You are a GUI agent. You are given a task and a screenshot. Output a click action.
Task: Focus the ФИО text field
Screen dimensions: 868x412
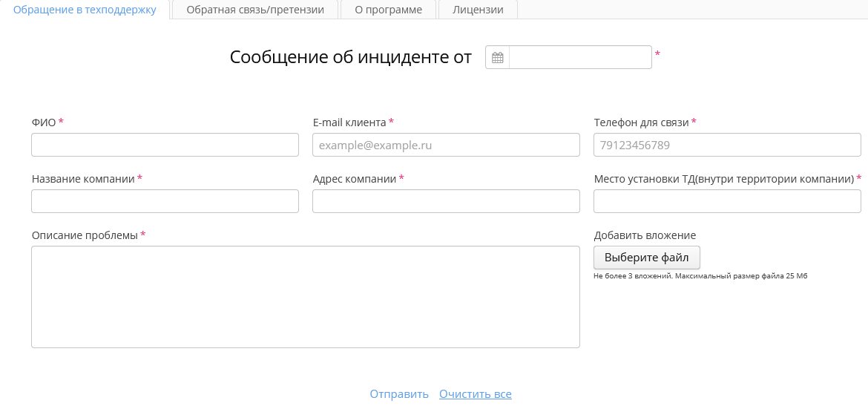tap(165, 145)
